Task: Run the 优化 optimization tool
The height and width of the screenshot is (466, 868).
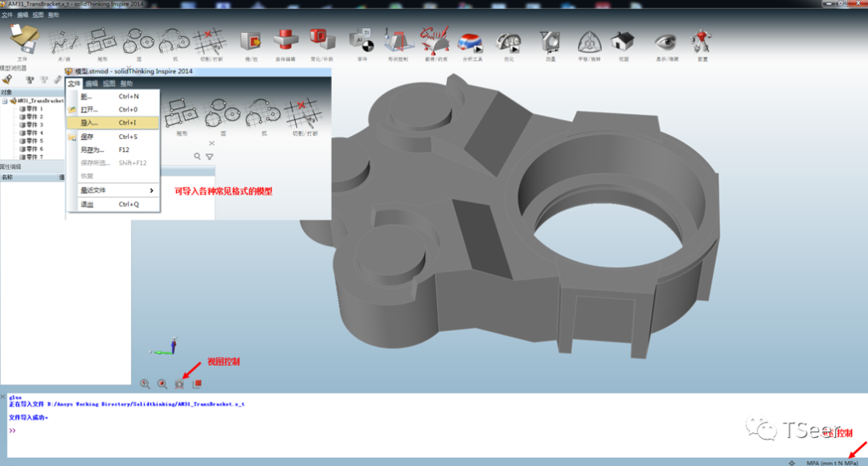Action: point(508,42)
